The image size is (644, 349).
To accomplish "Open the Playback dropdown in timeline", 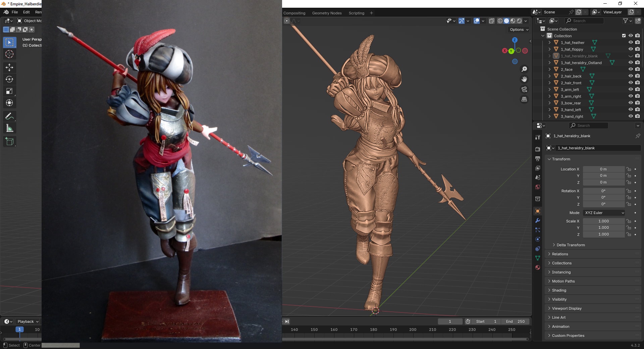I will (28, 321).
